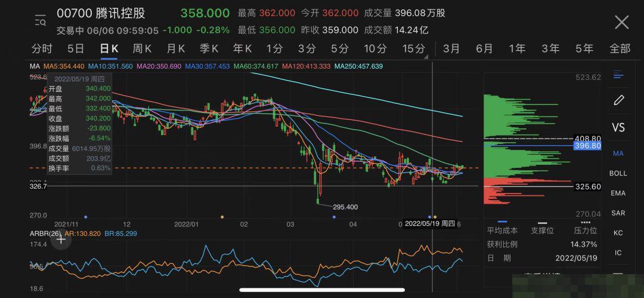This screenshot has height=298, width=644.
Task: Select the 周K tab
Action: pyautogui.click(x=142, y=49)
